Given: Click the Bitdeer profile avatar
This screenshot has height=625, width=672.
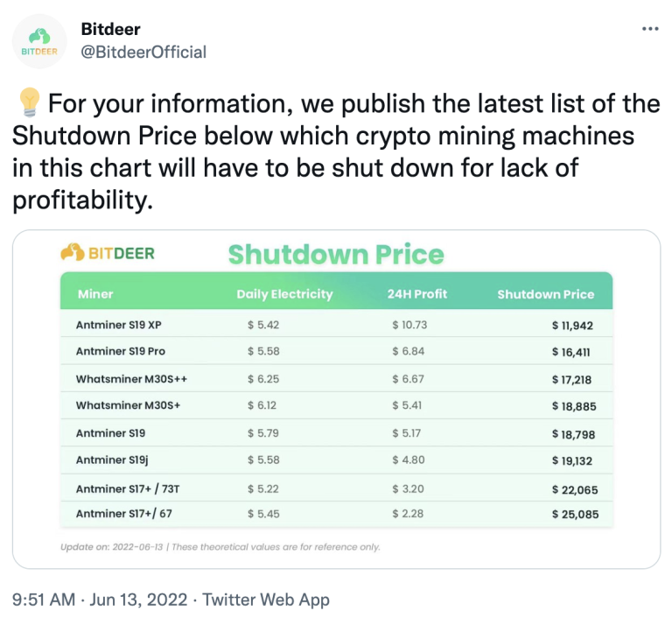Looking at the screenshot, I should 39,41.
